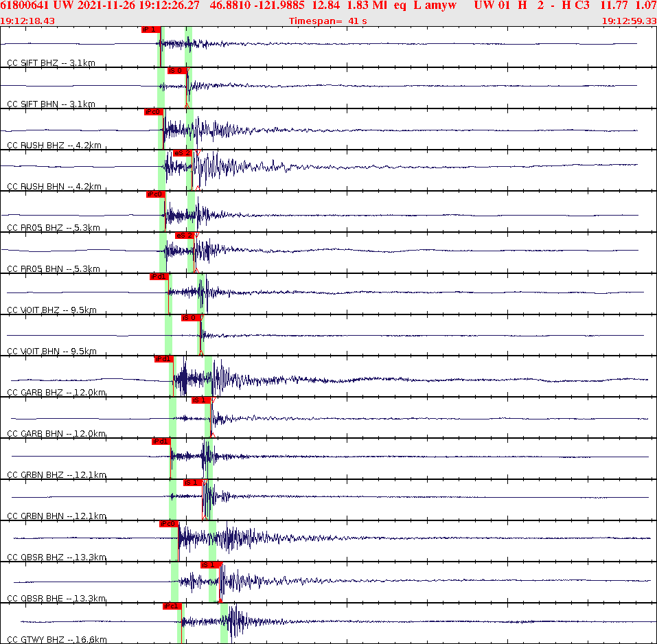Select the eS 2 pick flag on RUSH BHN
Viewport: 657px width, 644px height.
click(x=183, y=153)
